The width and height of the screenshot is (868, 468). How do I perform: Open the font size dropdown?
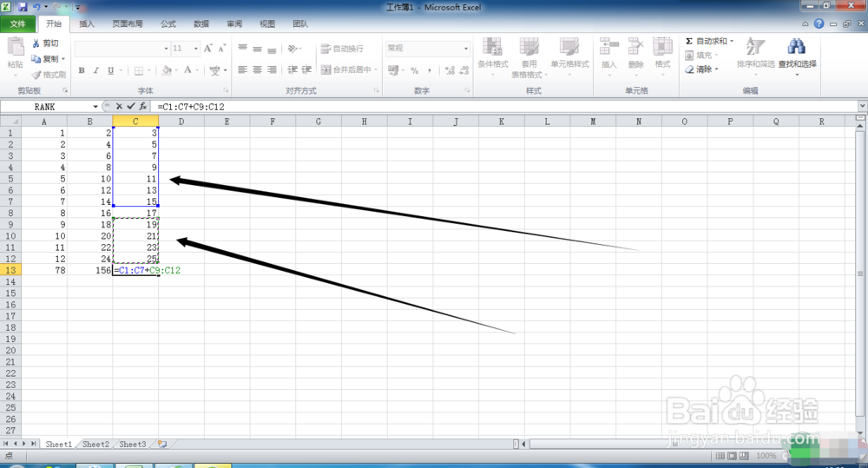click(x=195, y=49)
